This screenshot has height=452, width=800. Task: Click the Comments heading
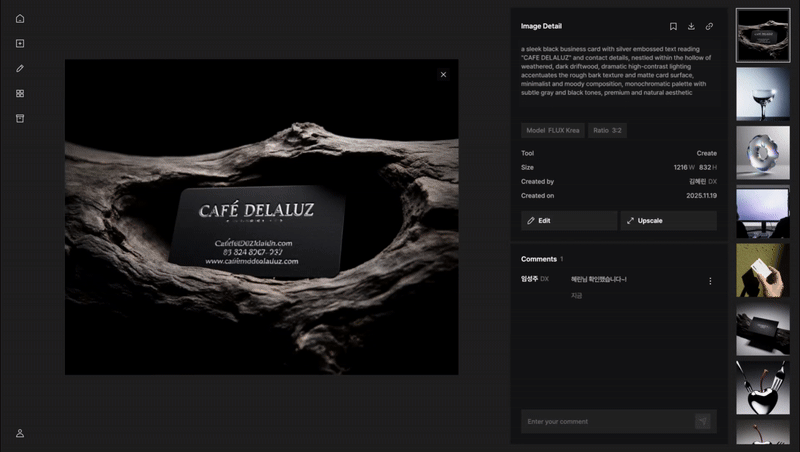click(539, 259)
